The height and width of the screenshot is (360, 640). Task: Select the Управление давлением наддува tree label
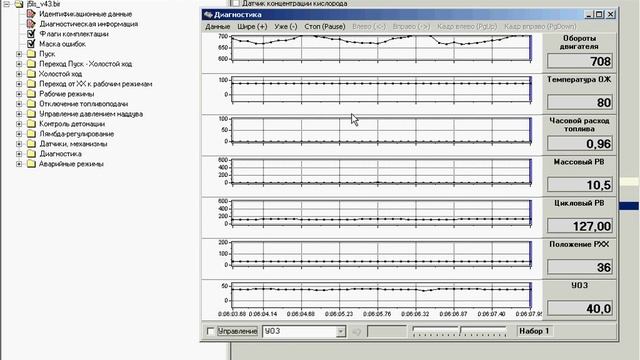(x=91, y=114)
